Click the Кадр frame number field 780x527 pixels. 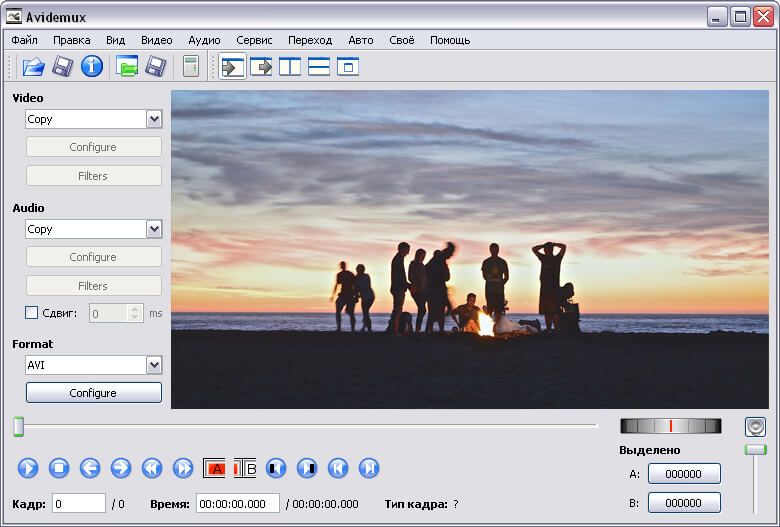79,503
